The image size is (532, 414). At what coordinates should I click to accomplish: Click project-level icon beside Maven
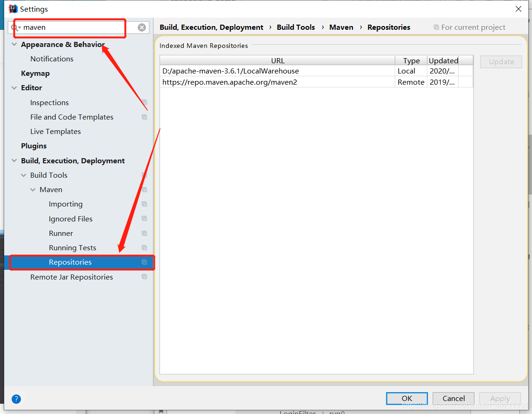[x=145, y=190]
